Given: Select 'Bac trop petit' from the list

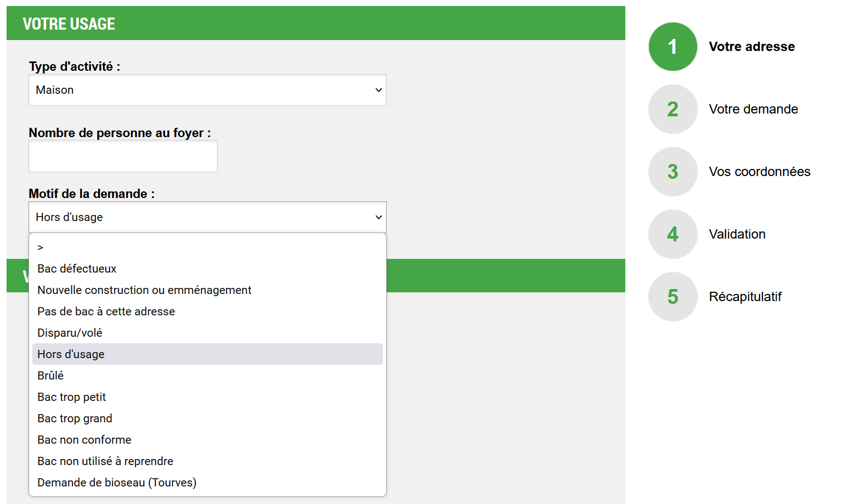Looking at the screenshot, I should pos(71,397).
